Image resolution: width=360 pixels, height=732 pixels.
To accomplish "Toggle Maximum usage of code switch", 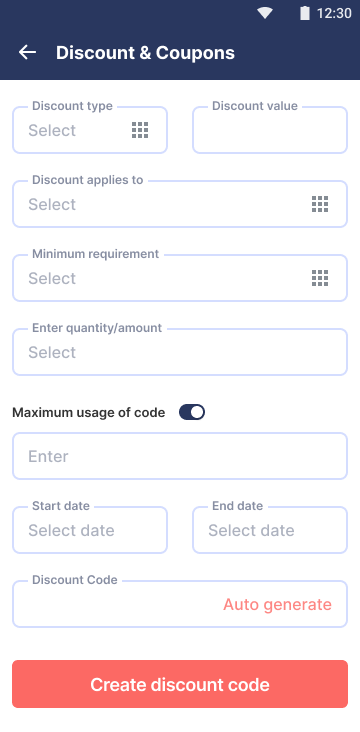I will [x=192, y=412].
